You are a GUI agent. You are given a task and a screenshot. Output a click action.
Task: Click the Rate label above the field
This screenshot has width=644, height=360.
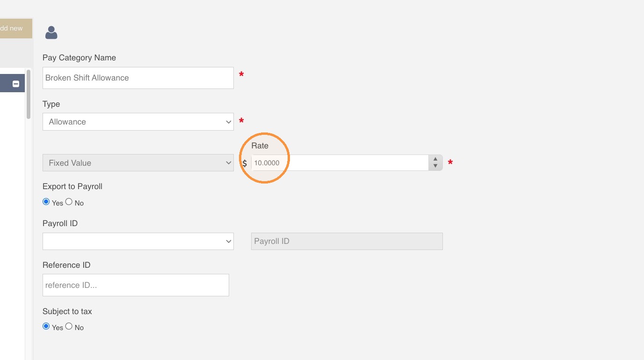coord(260,146)
